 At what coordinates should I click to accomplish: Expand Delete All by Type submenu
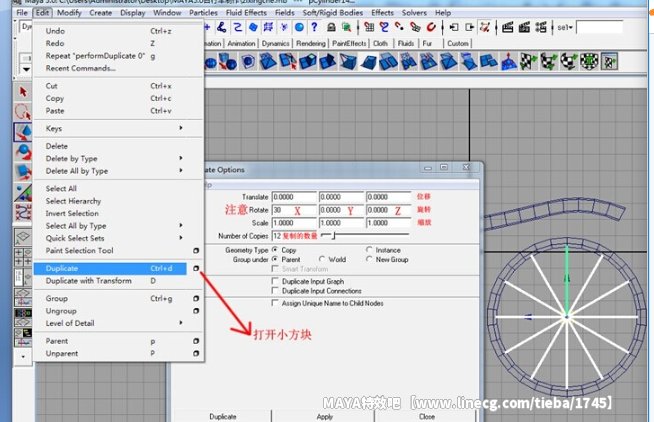tap(181, 170)
